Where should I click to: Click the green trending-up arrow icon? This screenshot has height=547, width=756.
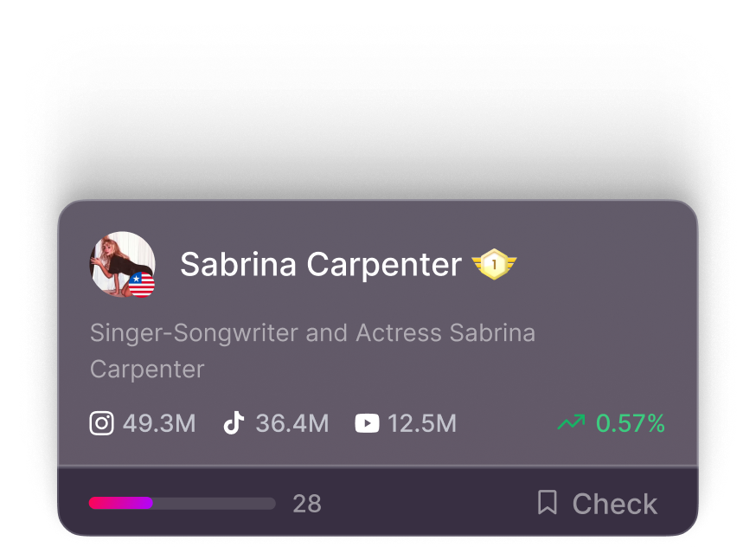click(572, 422)
